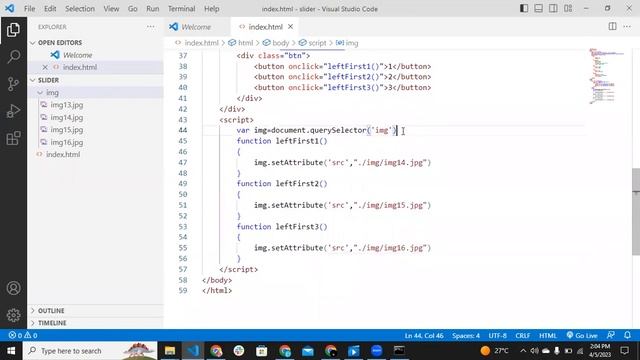The image size is (640, 360).
Task: Click the Windows Start button
Action: (11, 351)
